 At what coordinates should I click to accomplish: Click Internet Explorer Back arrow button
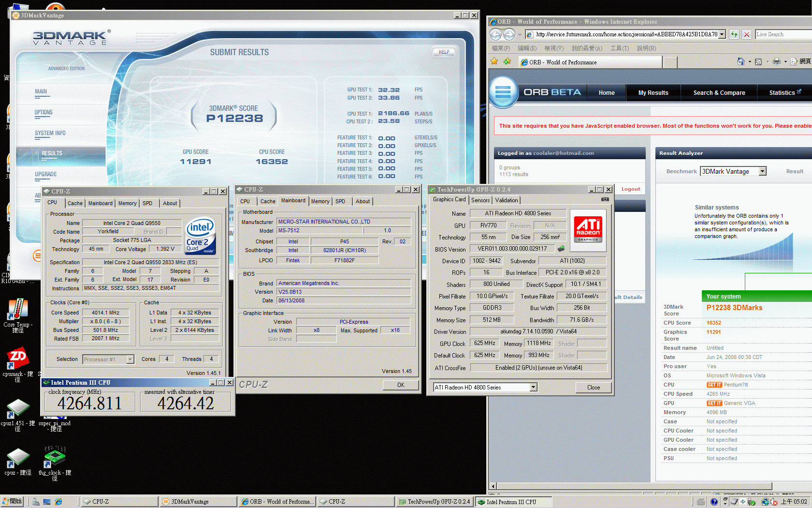[x=496, y=34]
